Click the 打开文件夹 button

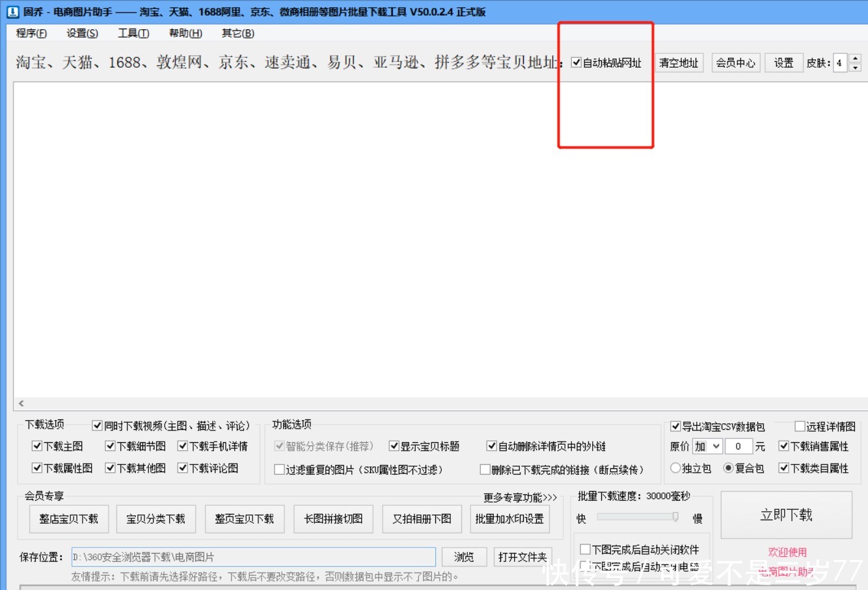click(x=522, y=557)
